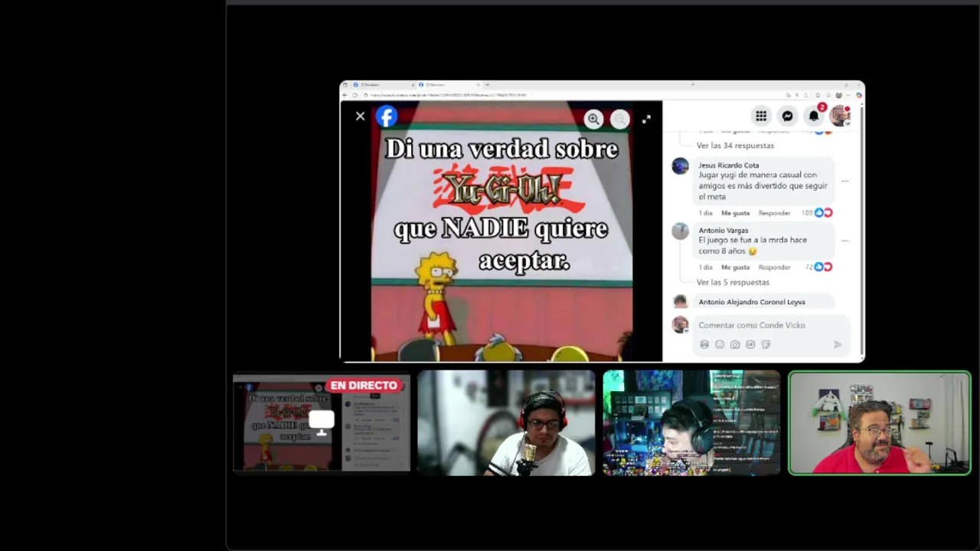The width and height of the screenshot is (980, 551).
Task: View reactions on Jesus Ricardo Cota's comment
Action: click(x=817, y=213)
